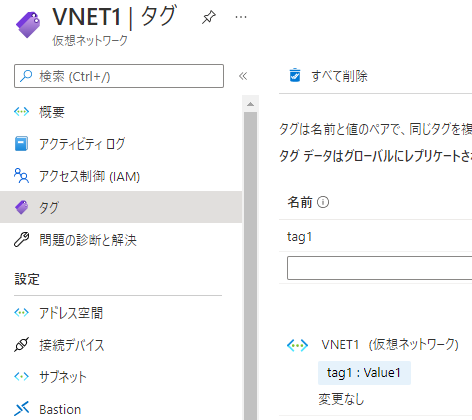This screenshot has width=472, height=420.
Task: Click the 接続デバイス plug icon
Action: tap(22, 345)
